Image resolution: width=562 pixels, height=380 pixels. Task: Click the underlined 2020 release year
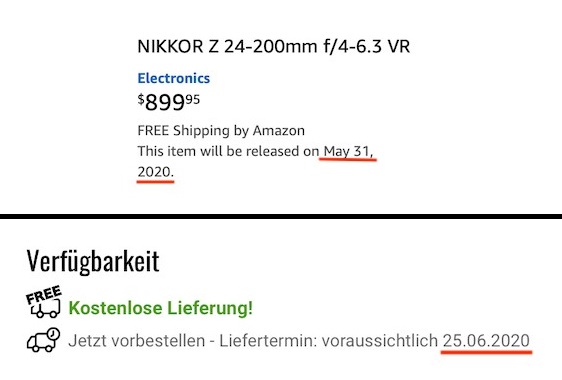(x=156, y=172)
